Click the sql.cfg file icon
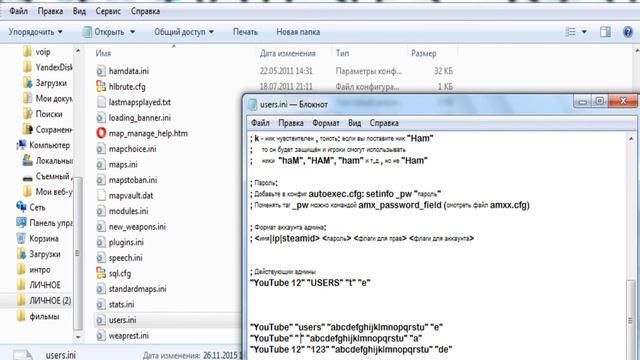Screen dimensions: 640x360 pyautogui.click(x=101, y=273)
